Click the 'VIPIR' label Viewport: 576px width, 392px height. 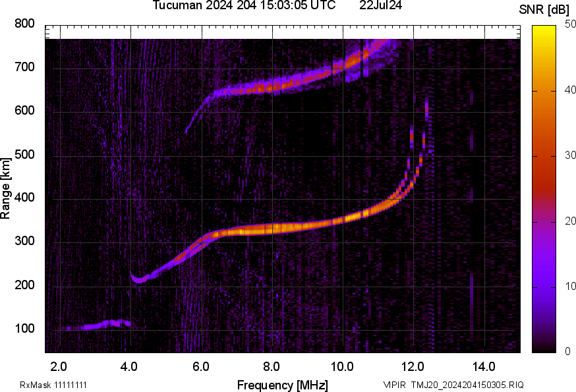tap(395, 385)
